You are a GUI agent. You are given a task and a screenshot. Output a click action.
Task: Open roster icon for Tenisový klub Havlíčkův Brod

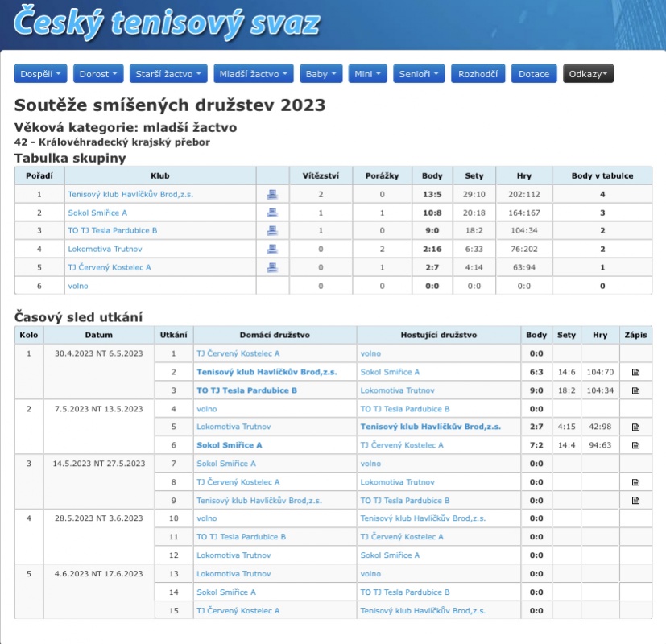(272, 195)
